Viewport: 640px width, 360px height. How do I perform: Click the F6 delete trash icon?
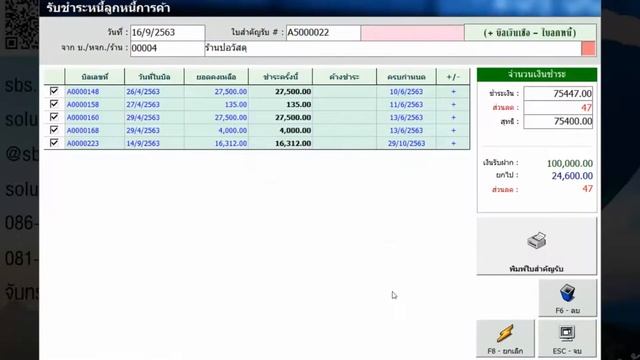[567, 293]
